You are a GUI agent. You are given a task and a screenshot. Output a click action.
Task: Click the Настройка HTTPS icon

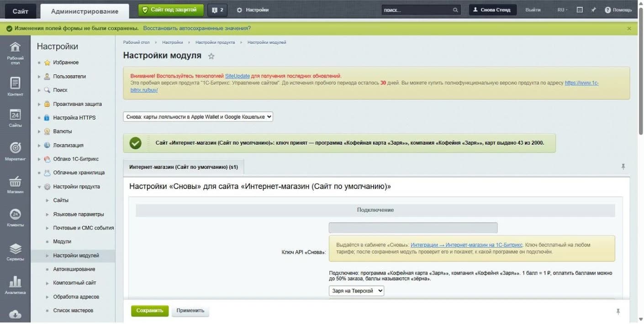tap(47, 118)
